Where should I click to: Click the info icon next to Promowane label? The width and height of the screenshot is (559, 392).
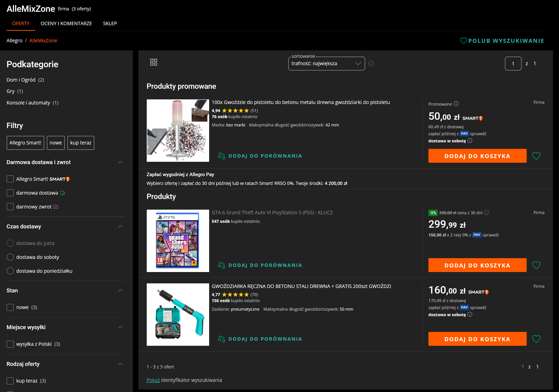(x=456, y=104)
